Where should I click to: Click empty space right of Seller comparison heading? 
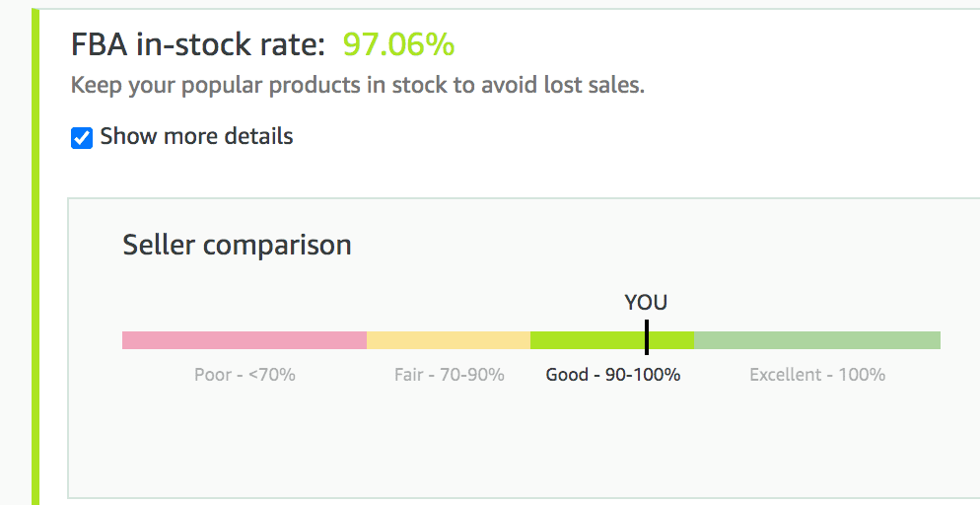(x=641, y=245)
